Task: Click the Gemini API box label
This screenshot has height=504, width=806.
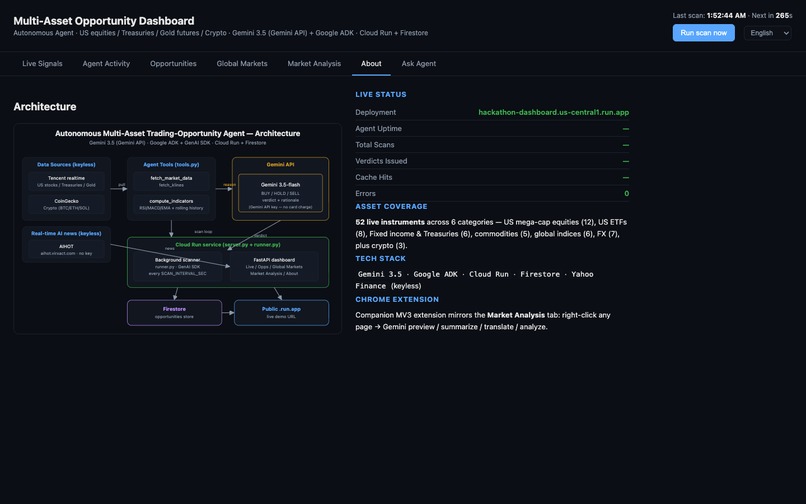Action: pyautogui.click(x=280, y=165)
